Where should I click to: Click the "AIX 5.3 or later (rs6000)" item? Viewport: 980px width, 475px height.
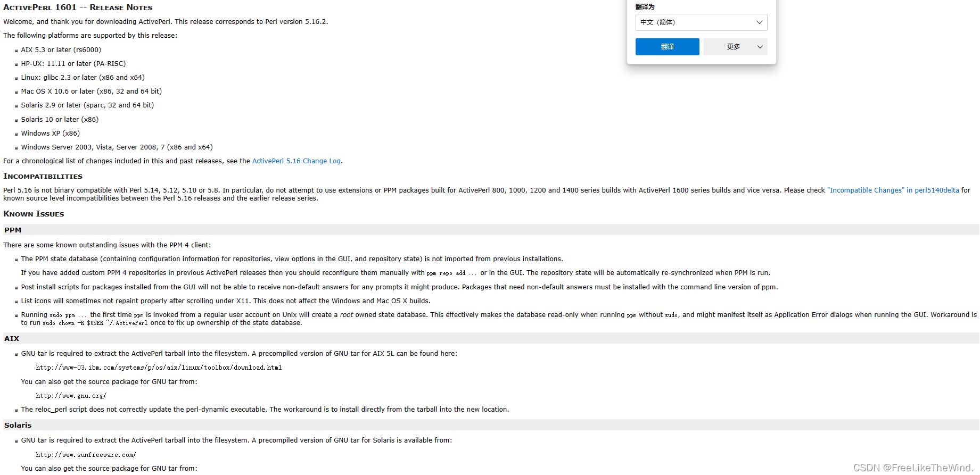tap(61, 50)
